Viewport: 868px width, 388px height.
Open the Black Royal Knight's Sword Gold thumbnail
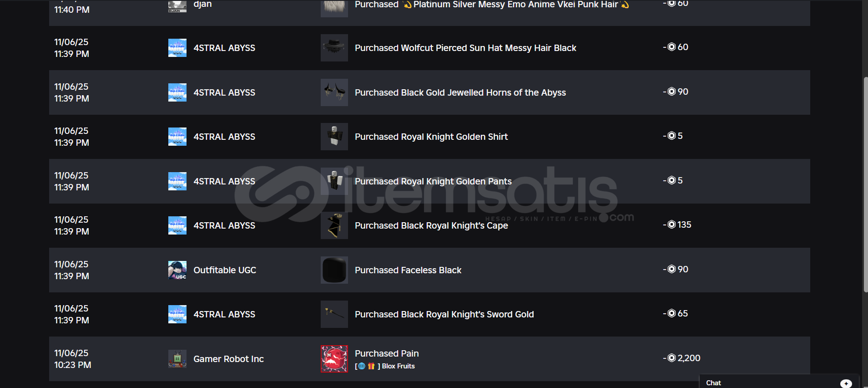[x=334, y=314]
